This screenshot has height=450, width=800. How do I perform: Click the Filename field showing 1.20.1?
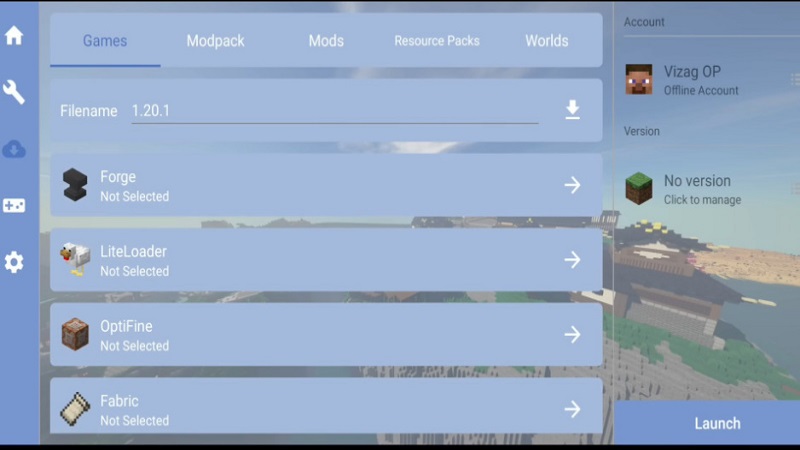tap(335, 111)
